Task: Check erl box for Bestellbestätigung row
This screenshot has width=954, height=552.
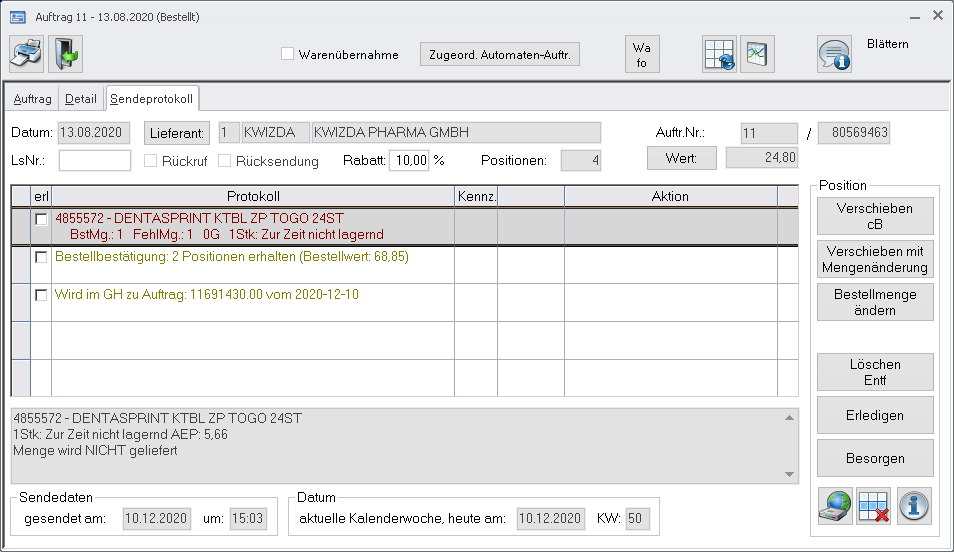Action: click(x=41, y=257)
